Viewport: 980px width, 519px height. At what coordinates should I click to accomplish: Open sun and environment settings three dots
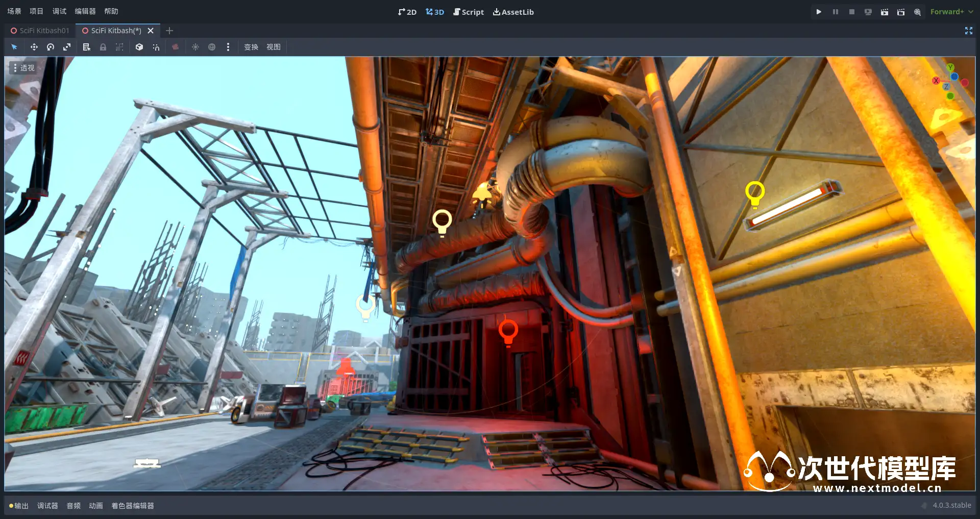228,47
